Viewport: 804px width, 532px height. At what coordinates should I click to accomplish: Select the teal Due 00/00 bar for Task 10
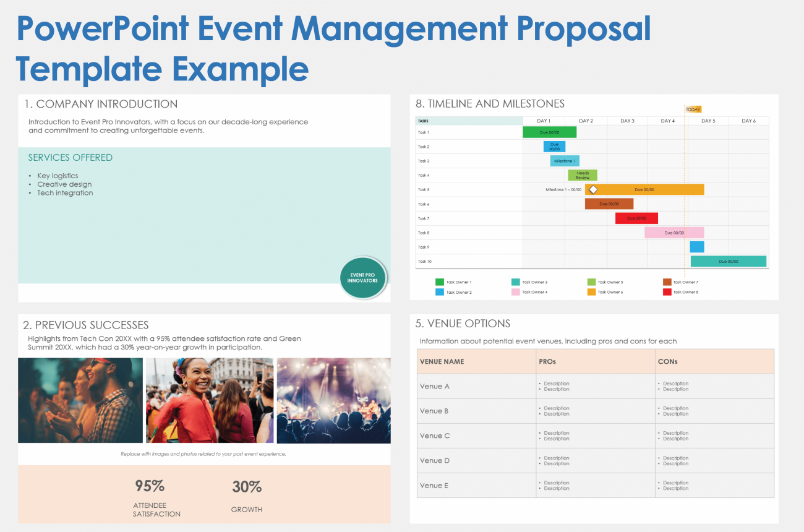click(730, 261)
